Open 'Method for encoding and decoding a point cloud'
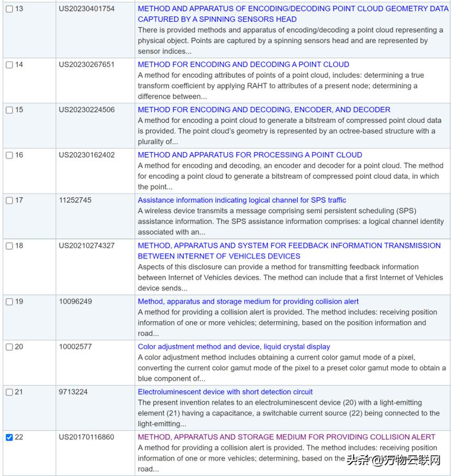 pos(243,64)
